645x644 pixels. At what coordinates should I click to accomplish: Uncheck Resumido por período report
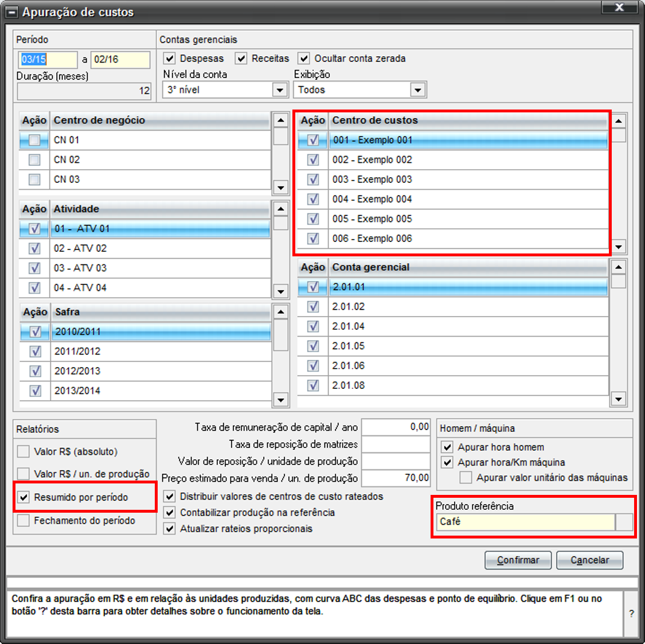(24, 497)
